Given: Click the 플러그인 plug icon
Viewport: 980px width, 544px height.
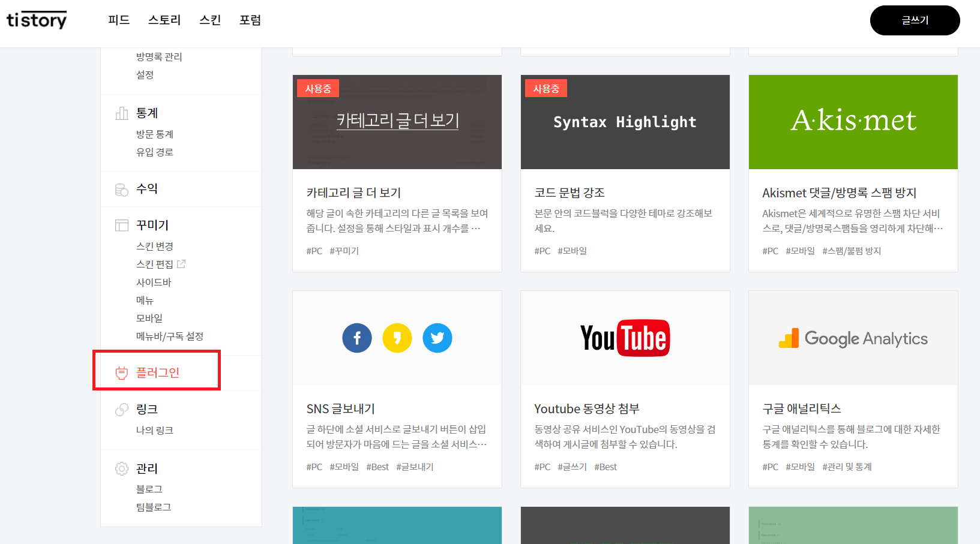Looking at the screenshot, I should 122,373.
